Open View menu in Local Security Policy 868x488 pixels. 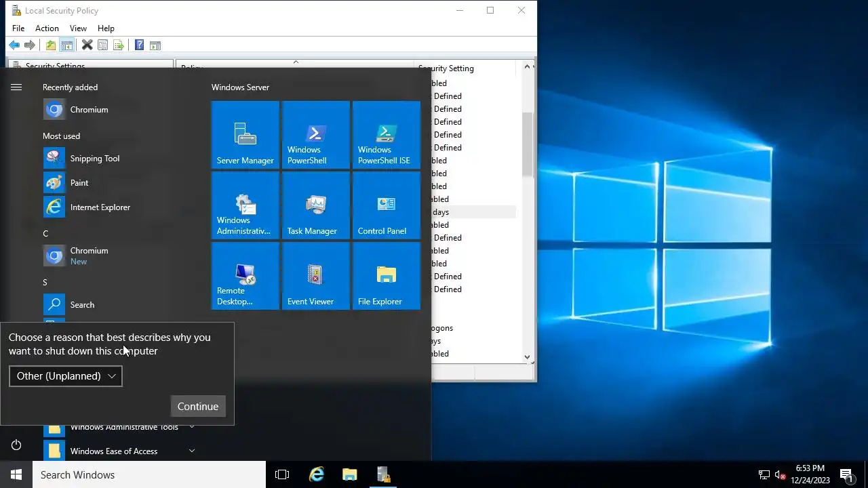(78, 28)
